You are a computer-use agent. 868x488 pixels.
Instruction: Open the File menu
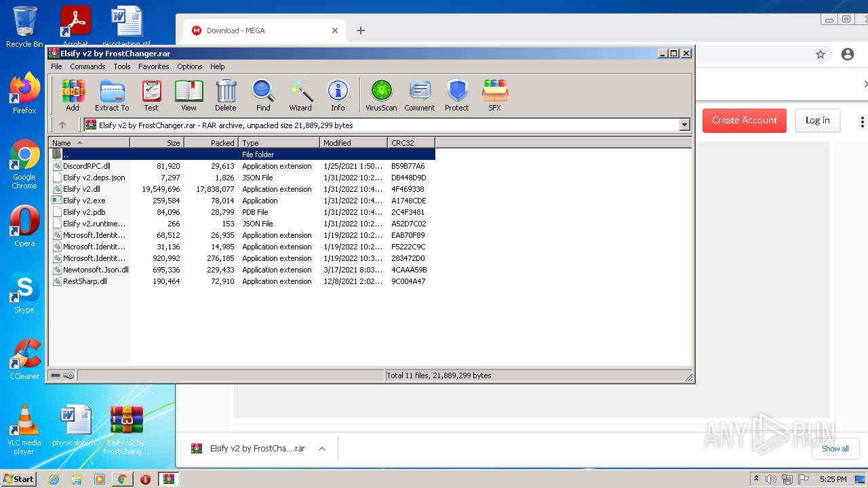[56, 66]
